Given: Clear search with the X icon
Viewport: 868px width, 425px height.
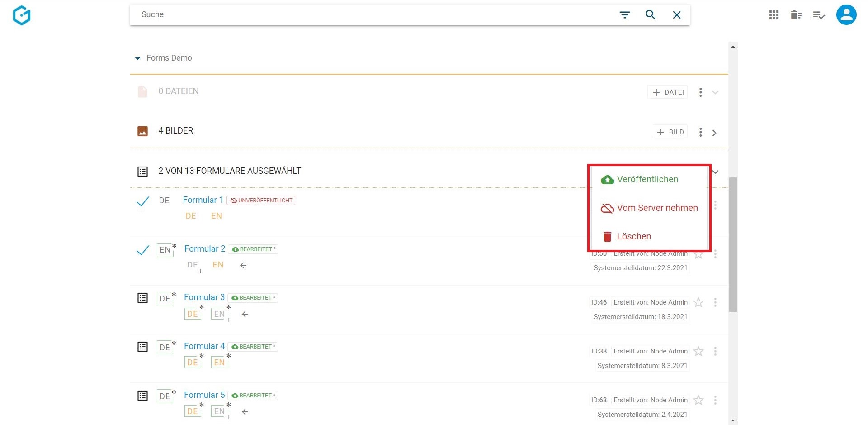Looking at the screenshot, I should [x=676, y=15].
